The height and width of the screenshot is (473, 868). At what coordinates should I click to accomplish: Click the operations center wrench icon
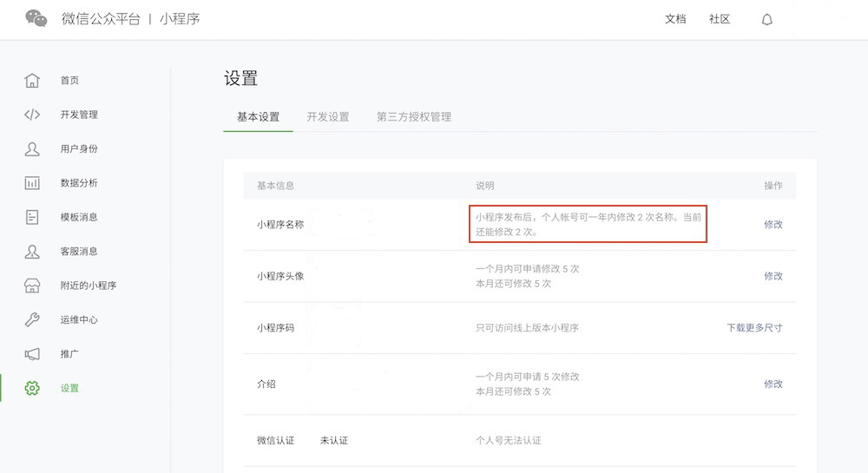pyautogui.click(x=32, y=319)
